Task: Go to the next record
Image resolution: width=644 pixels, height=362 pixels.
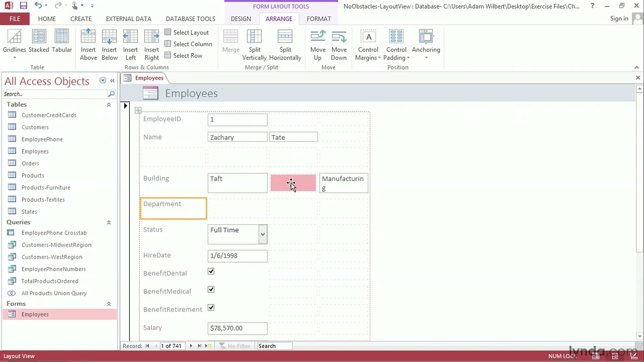Action: (191, 346)
